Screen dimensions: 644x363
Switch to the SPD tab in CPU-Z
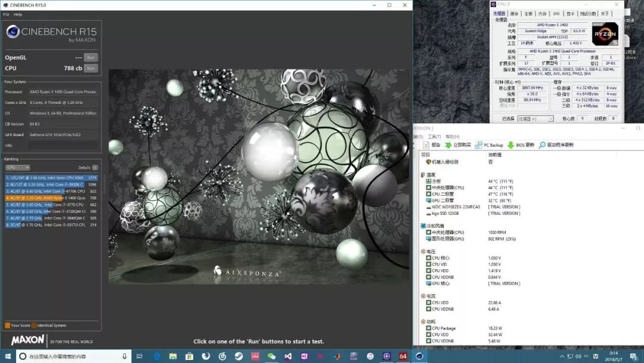(x=556, y=14)
